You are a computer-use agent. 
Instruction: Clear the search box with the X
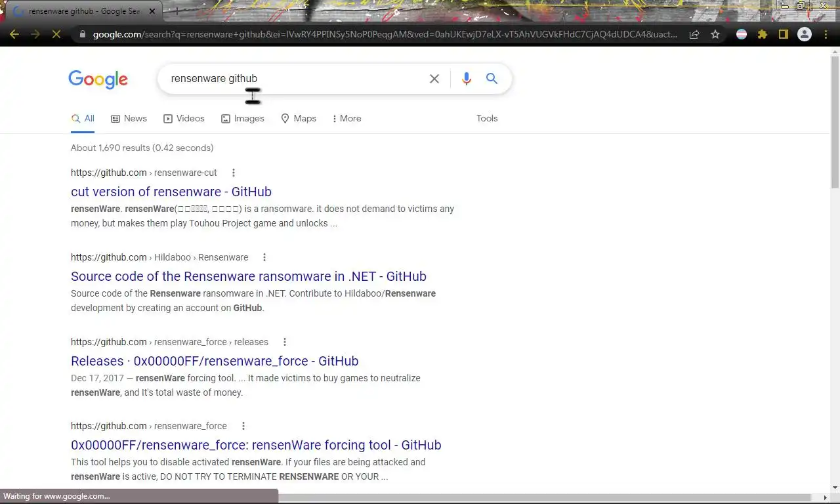tap(434, 79)
